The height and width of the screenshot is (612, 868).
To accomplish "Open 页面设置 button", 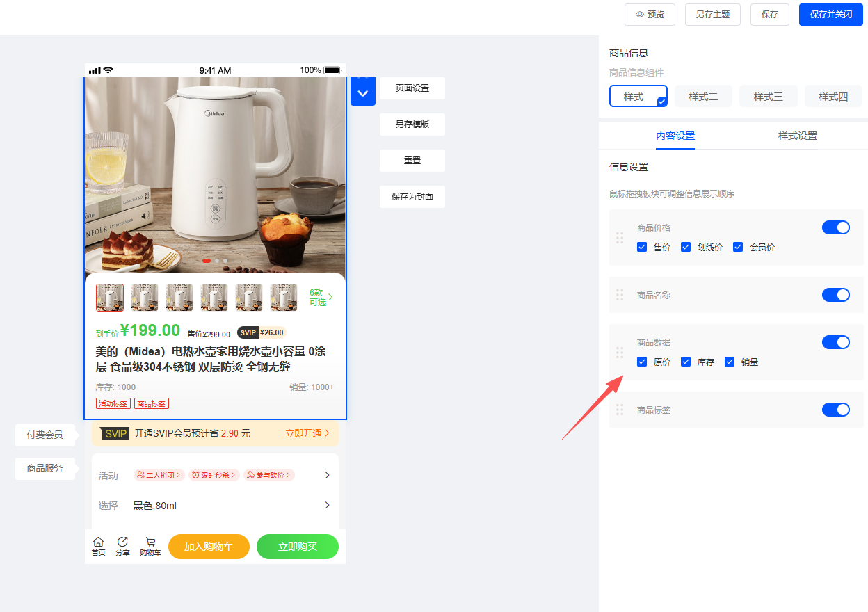I will coord(412,88).
